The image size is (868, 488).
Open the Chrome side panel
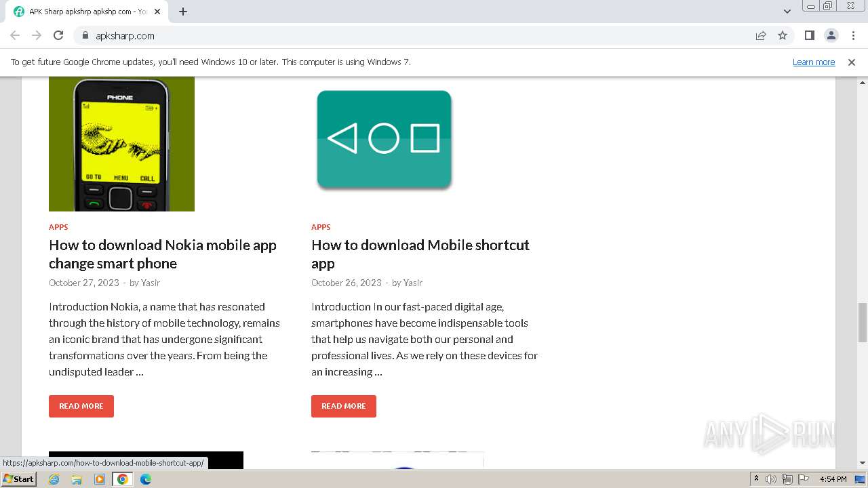tap(809, 35)
